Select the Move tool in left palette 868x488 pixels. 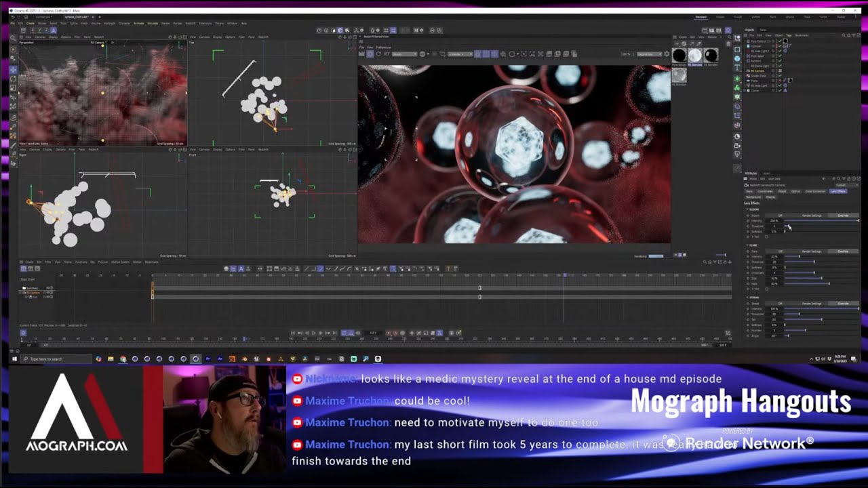coord(13,69)
